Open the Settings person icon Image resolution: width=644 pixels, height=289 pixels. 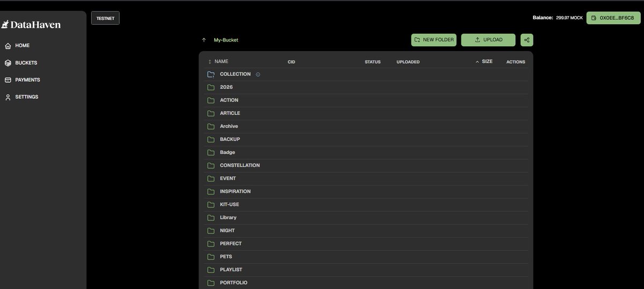(8, 97)
